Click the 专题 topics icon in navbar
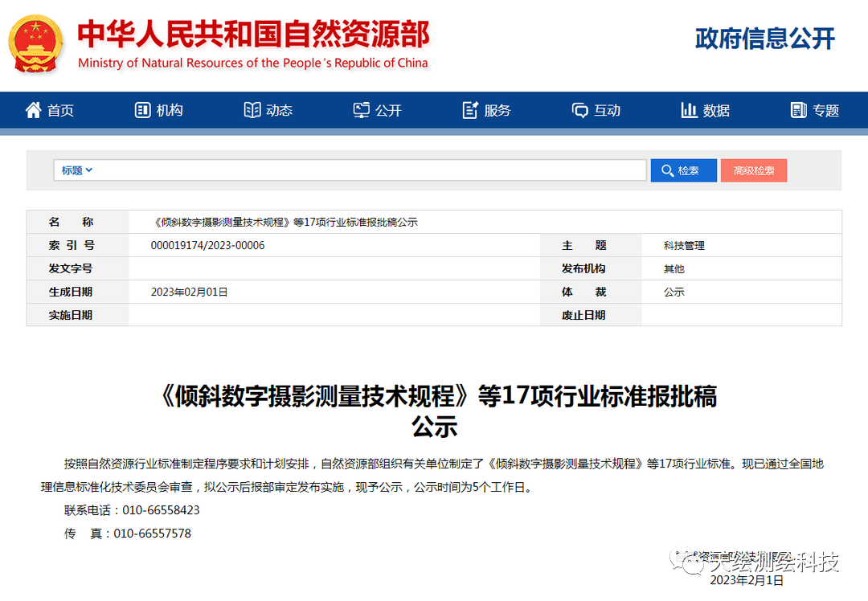This screenshot has width=868, height=601. point(796,110)
